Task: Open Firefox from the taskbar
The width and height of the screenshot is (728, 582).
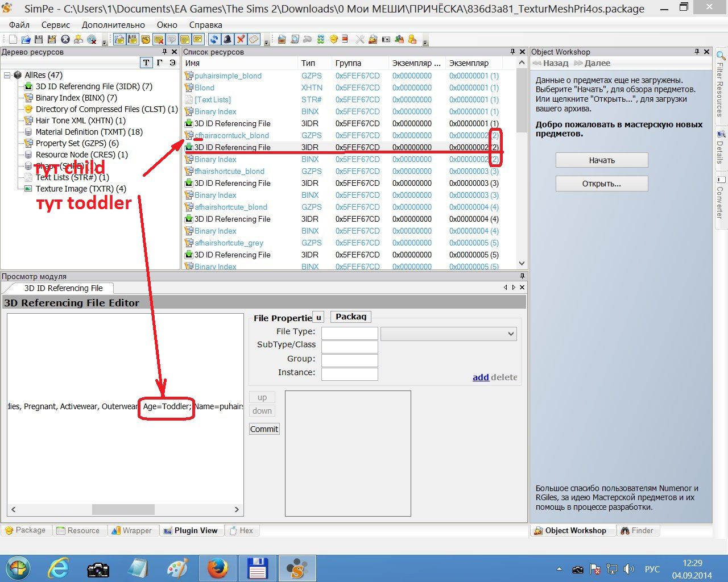Action: 217,568
